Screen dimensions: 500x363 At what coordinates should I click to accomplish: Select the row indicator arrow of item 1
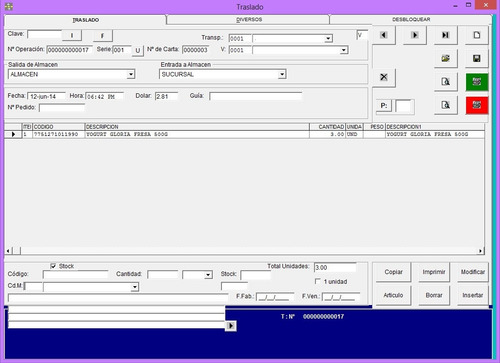pyautogui.click(x=13, y=134)
